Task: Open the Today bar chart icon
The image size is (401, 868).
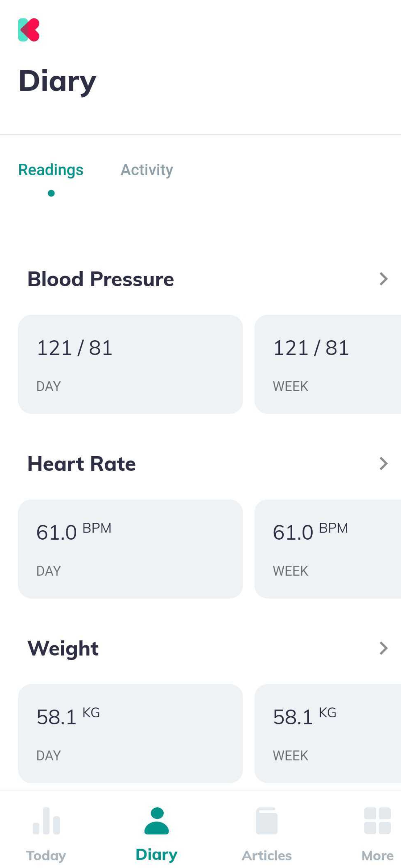Action: coord(46,821)
